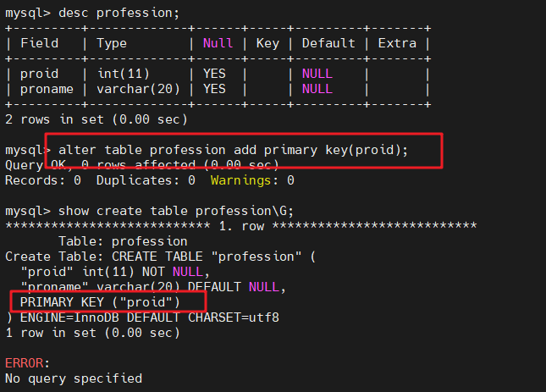Click the 'Field' column header
The height and width of the screenshot is (392, 546).
(39, 42)
